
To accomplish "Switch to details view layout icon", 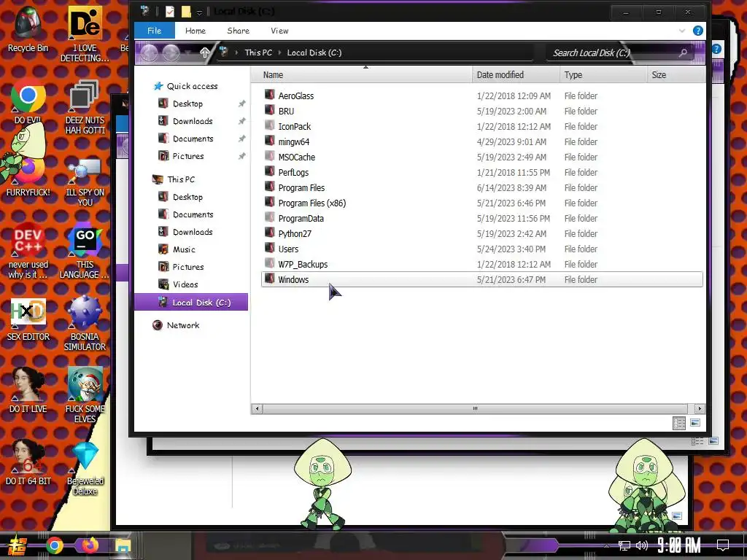I will (x=679, y=423).
